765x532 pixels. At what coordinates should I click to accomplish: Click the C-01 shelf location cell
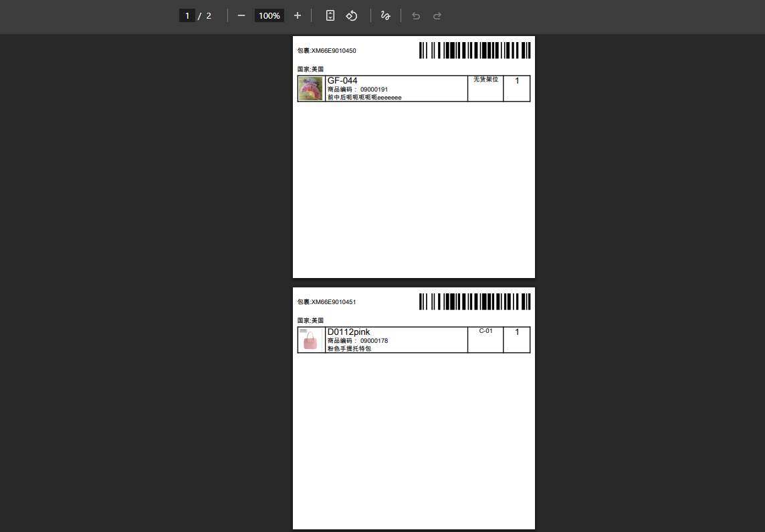[485, 340]
